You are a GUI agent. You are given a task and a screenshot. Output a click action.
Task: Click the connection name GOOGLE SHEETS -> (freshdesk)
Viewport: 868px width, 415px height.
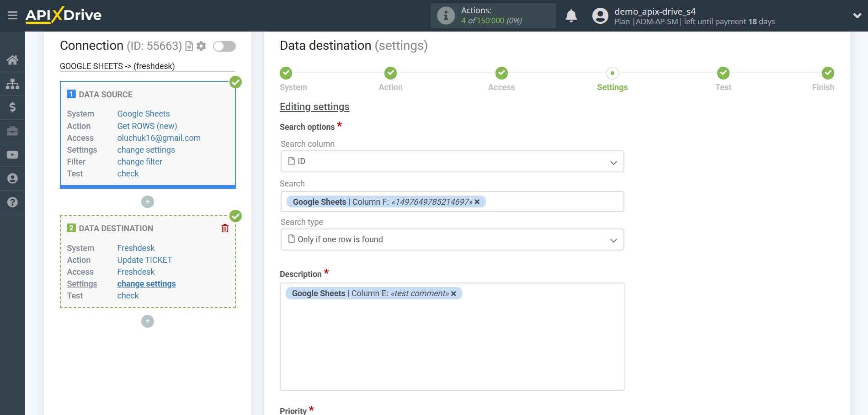click(x=117, y=66)
